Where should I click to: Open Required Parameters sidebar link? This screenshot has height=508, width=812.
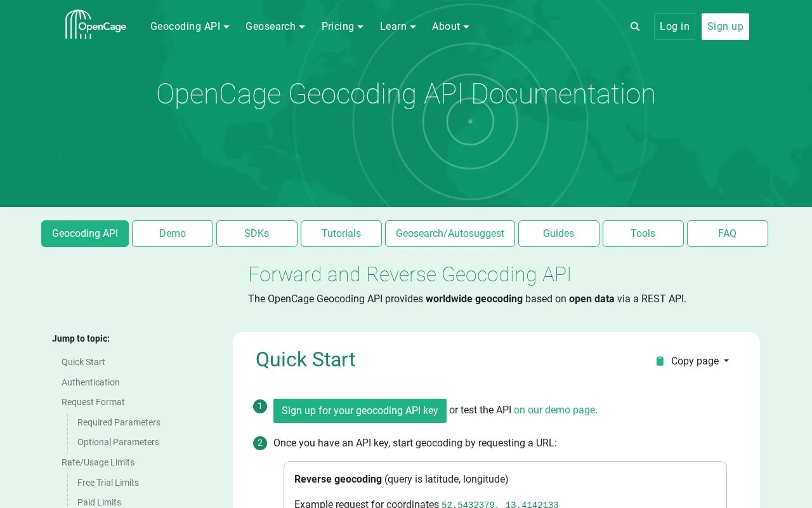(x=119, y=422)
